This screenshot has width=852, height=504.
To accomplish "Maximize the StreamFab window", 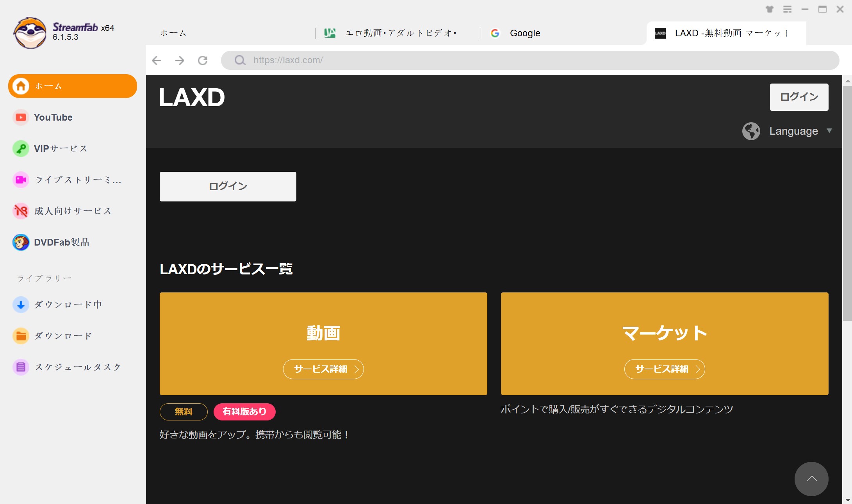I will [822, 9].
